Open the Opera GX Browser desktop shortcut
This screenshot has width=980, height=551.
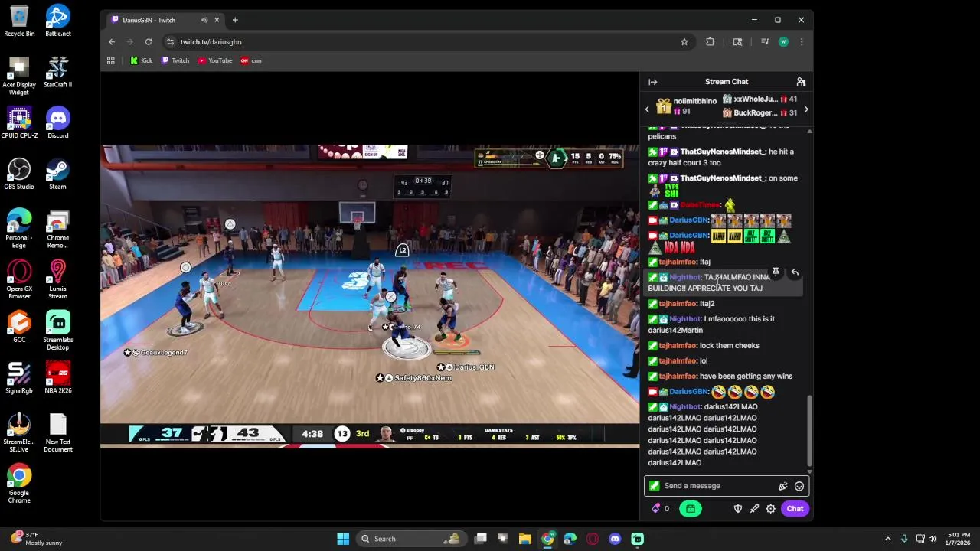point(19,279)
